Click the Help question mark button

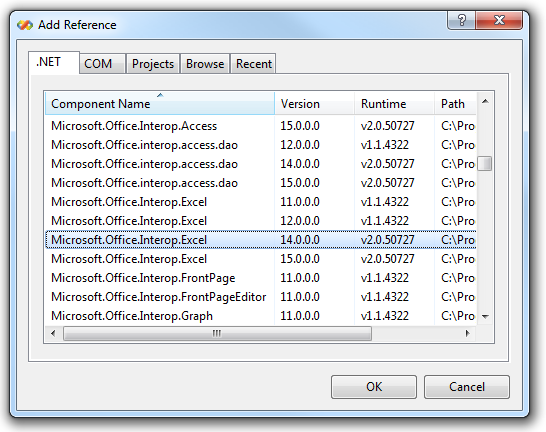pyautogui.click(x=461, y=20)
